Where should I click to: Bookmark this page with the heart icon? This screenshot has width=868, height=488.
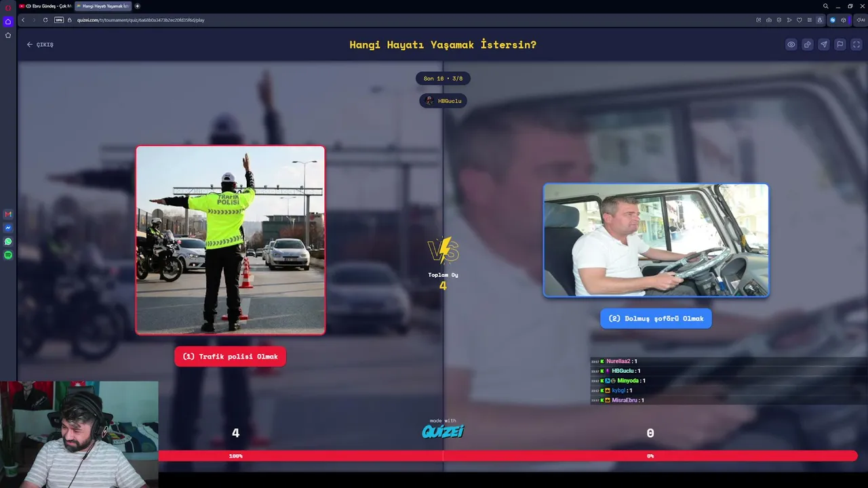[x=800, y=20]
